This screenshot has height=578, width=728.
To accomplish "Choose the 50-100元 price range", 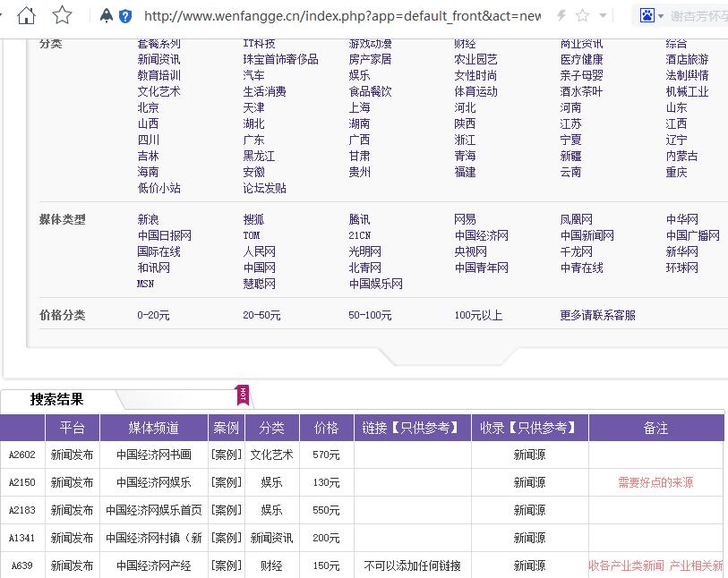I will pyautogui.click(x=370, y=316).
